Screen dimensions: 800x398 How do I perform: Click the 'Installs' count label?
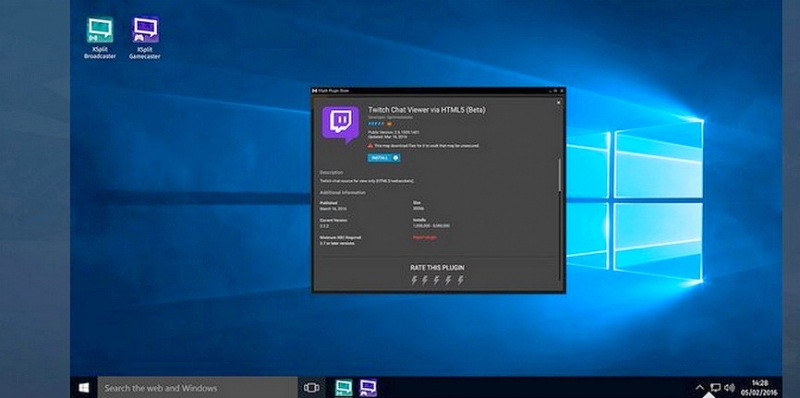click(419, 220)
